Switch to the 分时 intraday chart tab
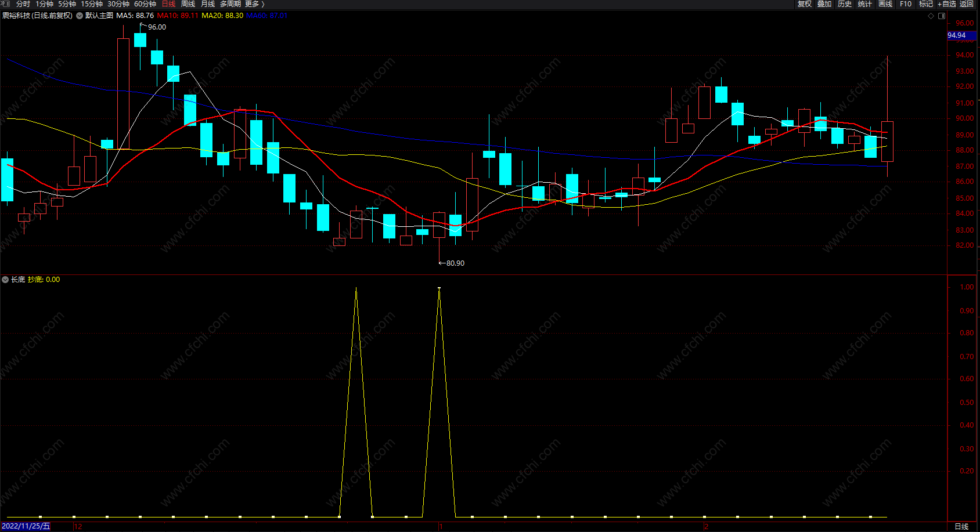 [x=23, y=4]
